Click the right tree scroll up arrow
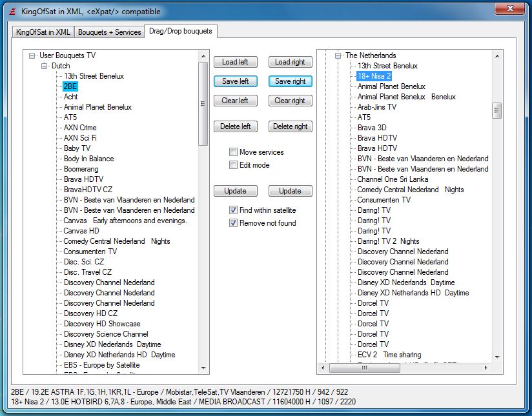532x416 pixels. click(x=497, y=56)
